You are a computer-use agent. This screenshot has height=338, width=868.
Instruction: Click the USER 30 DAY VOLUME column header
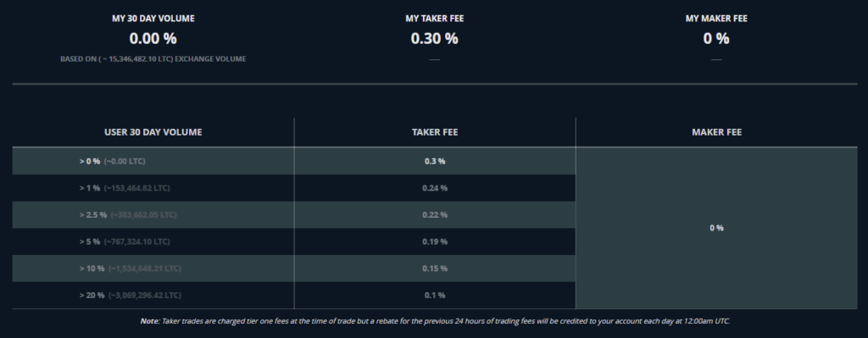pos(153,132)
